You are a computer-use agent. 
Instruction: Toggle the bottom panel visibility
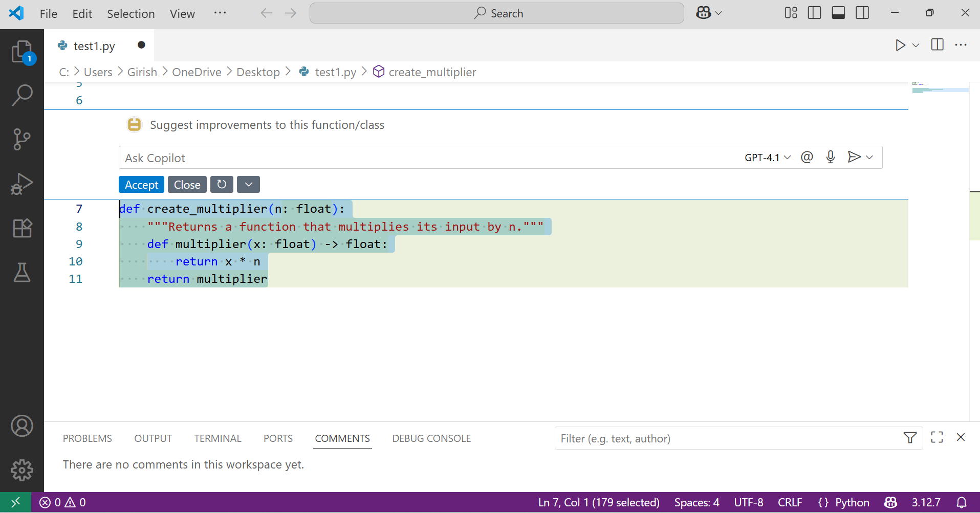pos(838,12)
